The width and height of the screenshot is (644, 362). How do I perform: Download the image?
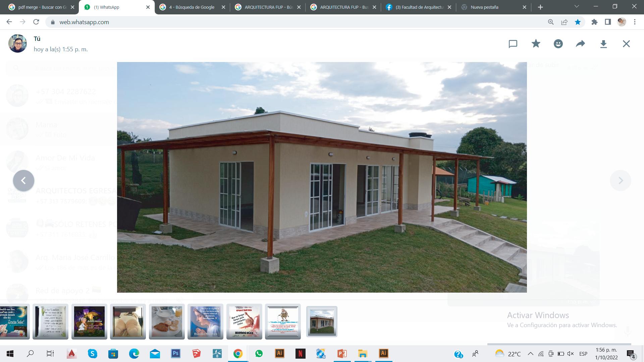603,44
